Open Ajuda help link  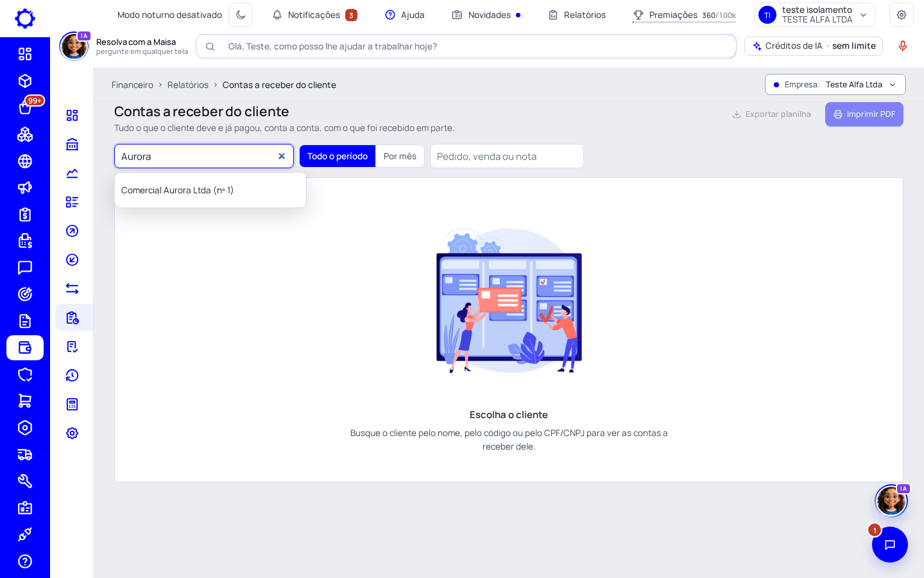point(405,15)
